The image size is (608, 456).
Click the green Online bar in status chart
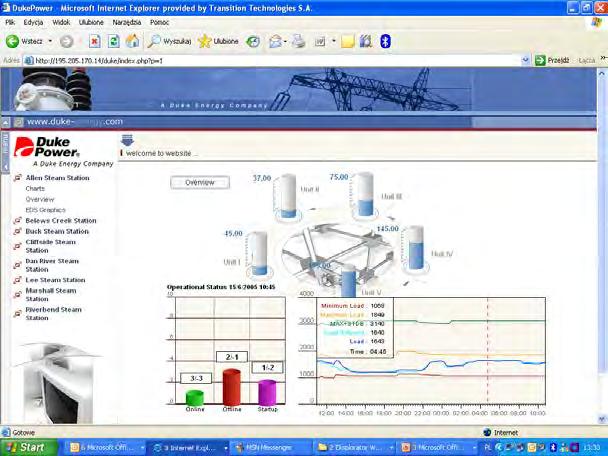tap(195, 398)
